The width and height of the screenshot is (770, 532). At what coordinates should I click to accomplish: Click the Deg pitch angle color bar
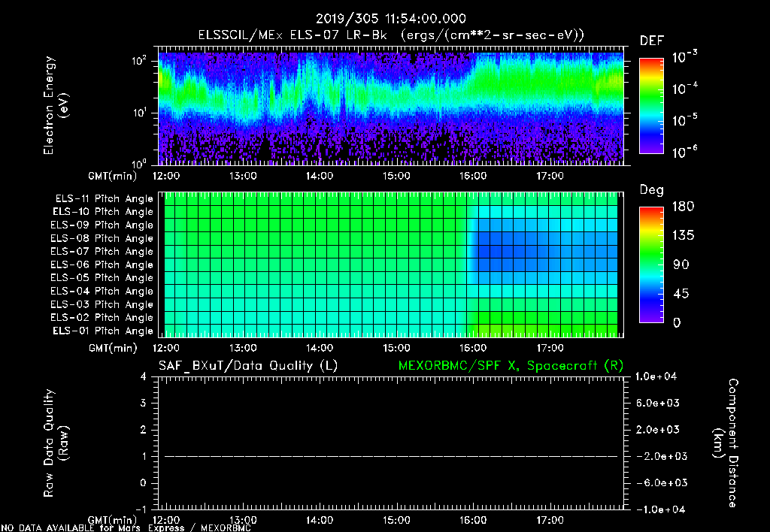[x=651, y=265]
